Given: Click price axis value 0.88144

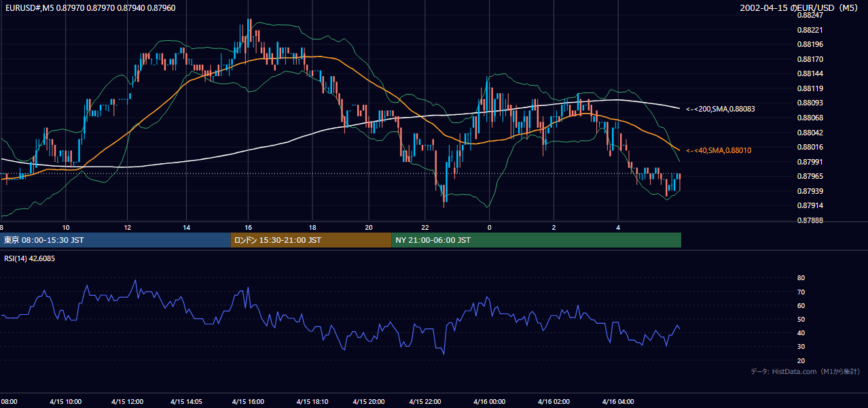Looking at the screenshot, I should pos(810,73).
